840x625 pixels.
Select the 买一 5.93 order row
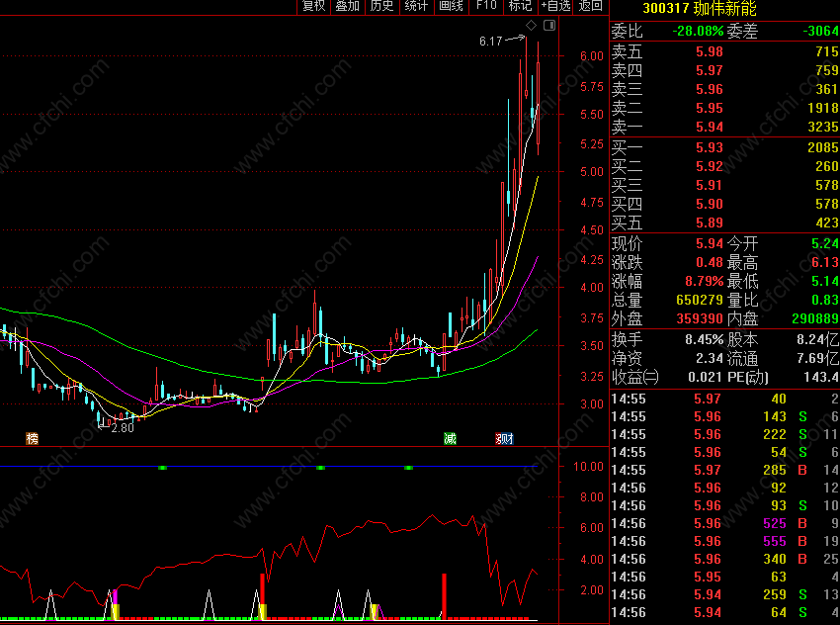click(x=724, y=147)
